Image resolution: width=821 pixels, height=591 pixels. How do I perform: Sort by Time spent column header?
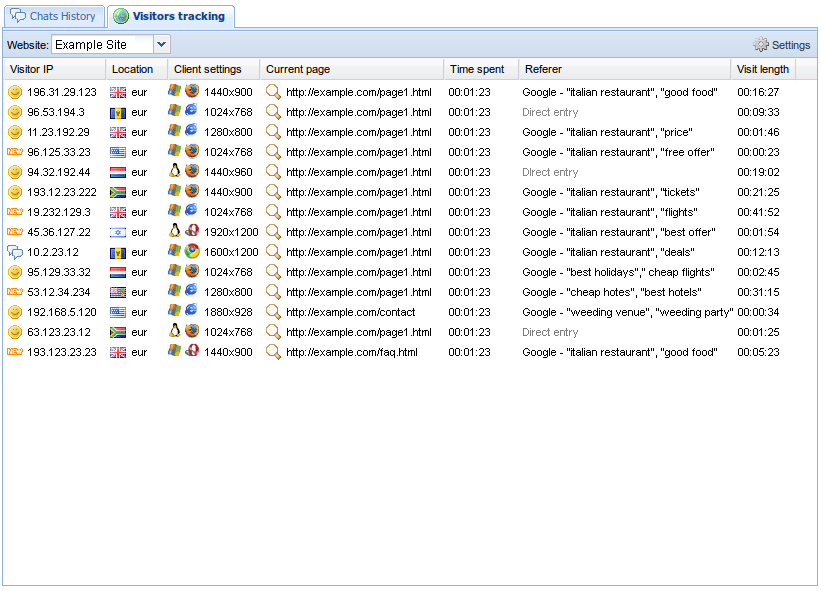click(x=481, y=69)
